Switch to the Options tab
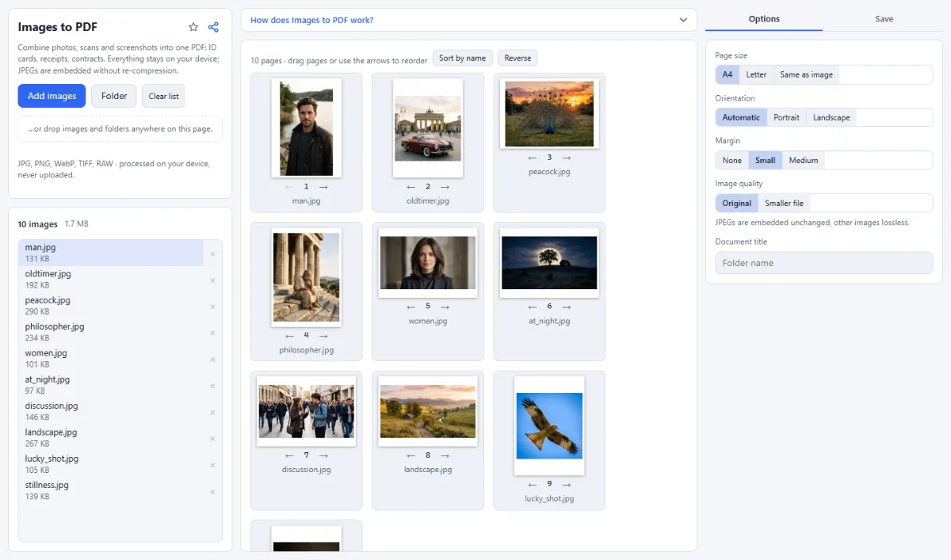 [x=764, y=19]
